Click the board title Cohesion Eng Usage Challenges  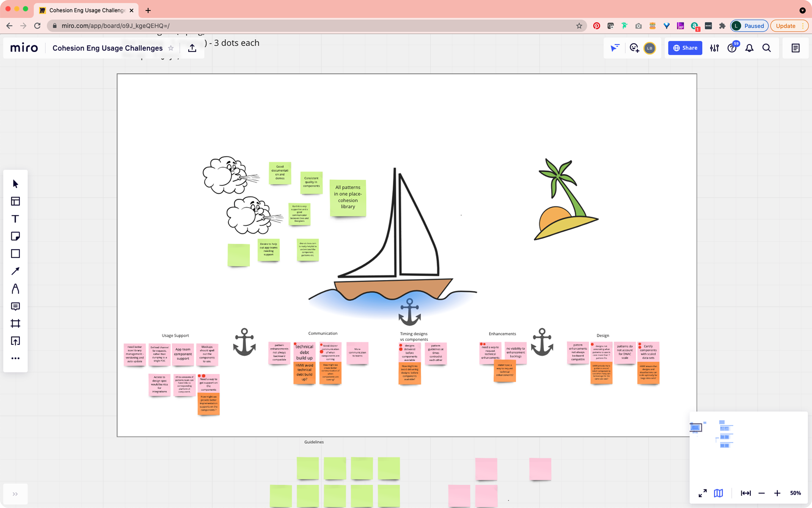(107, 48)
